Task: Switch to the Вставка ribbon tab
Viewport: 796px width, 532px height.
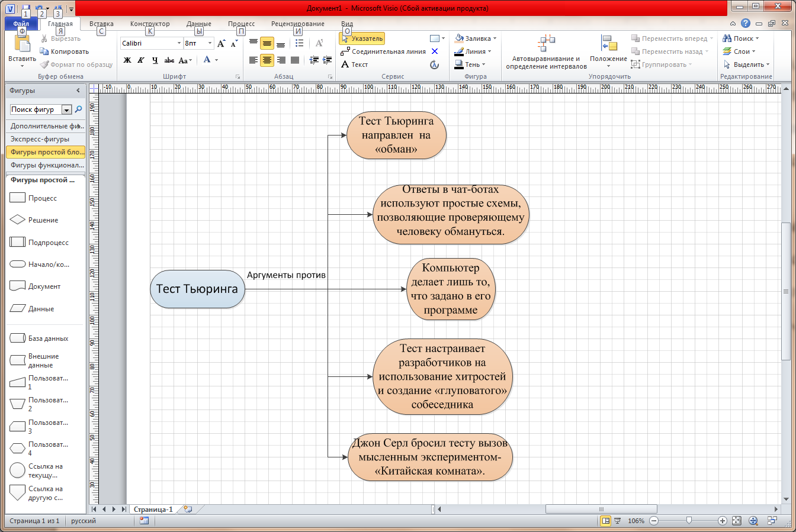Action: click(101, 24)
